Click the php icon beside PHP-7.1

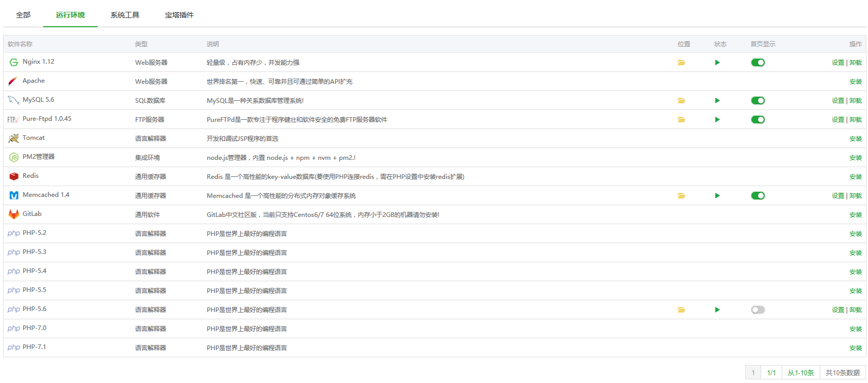click(x=14, y=348)
